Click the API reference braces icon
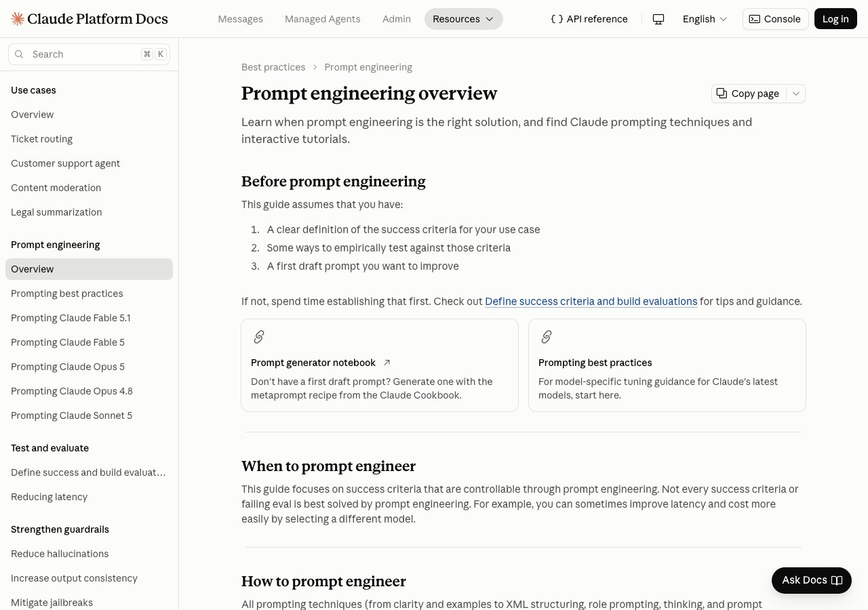This screenshot has height=610, width=868. coord(557,19)
